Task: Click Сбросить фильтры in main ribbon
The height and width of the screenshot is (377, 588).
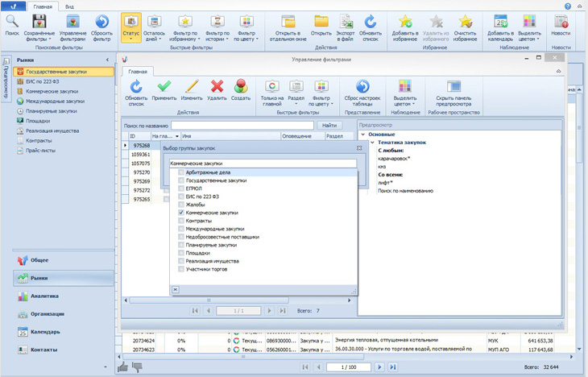Action: pos(101,23)
